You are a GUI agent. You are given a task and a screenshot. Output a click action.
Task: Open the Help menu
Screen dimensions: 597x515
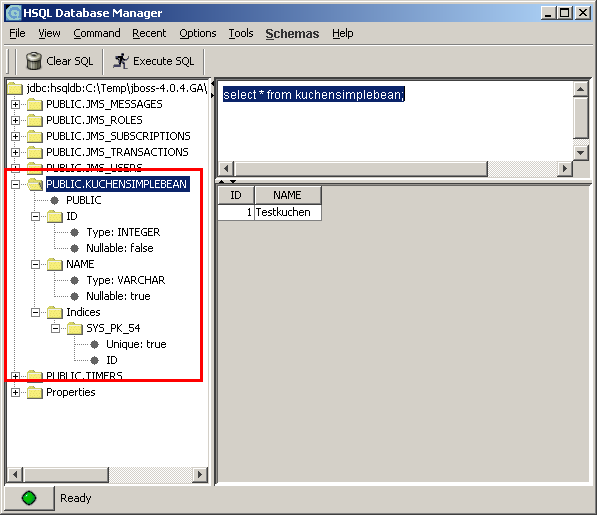(342, 33)
